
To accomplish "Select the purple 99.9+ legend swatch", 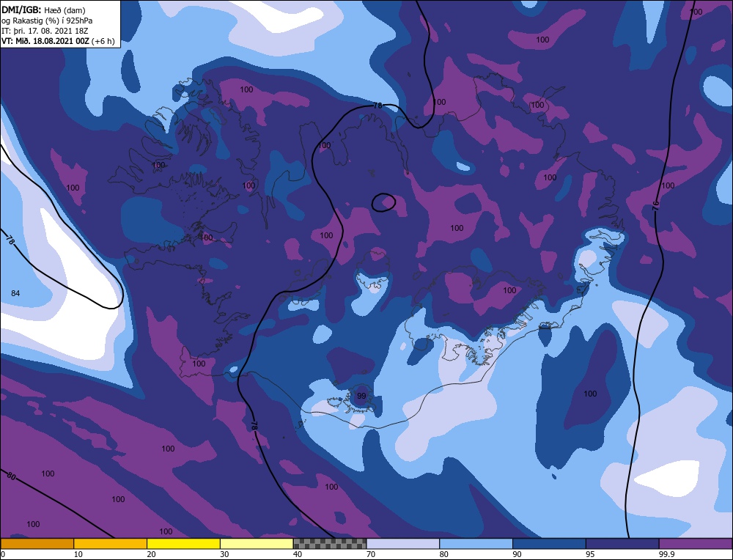I will tap(696, 544).
